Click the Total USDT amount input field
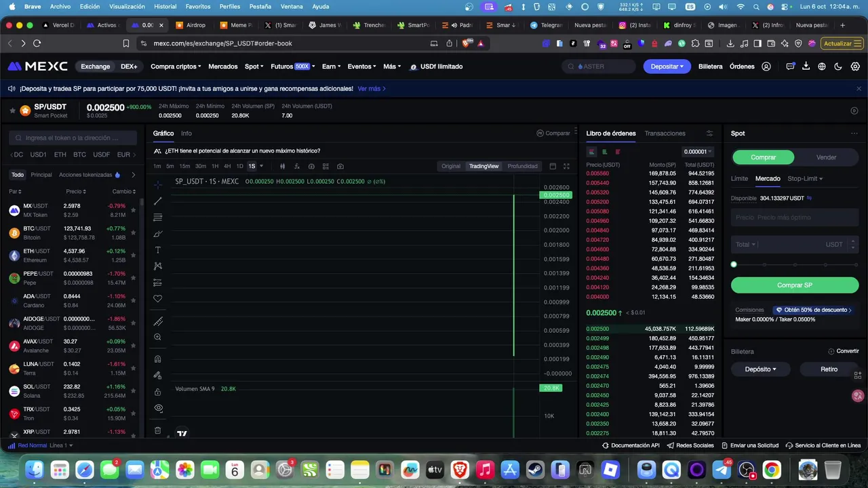The image size is (868, 488). pos(795,245)
